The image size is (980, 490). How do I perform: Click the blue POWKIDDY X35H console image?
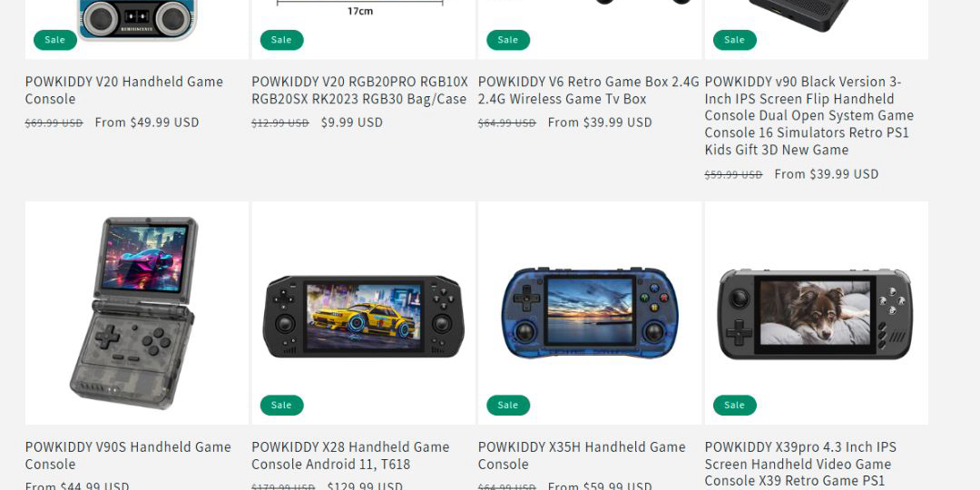[x=590, y=313]
